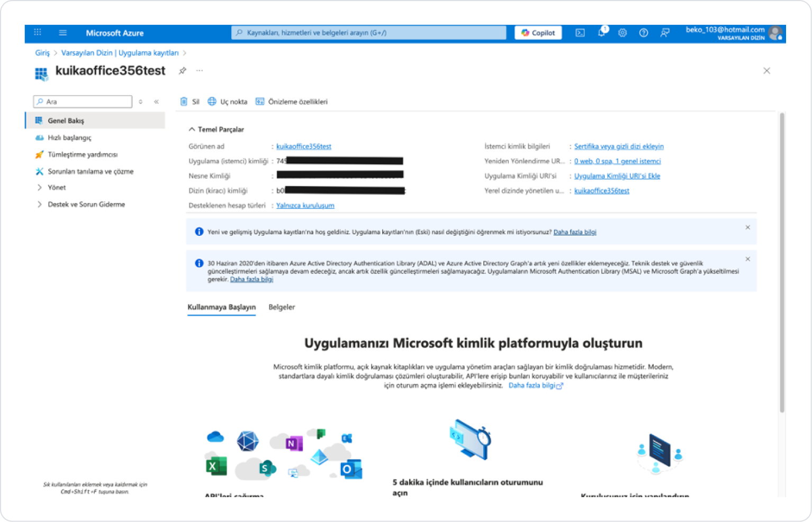Open portal settings gear
The image size is (812, 522).
coord(622,33)
